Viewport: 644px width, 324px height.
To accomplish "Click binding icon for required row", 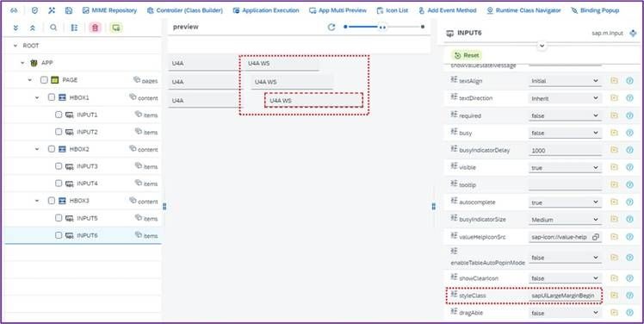I will (x=614, y=115).
